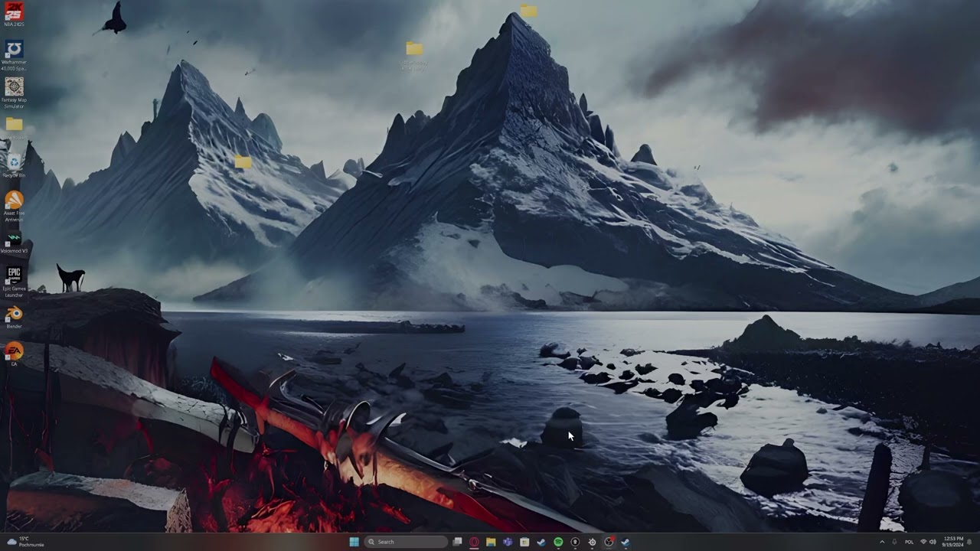Open the volume speaker tray icon

coord(933,542)
